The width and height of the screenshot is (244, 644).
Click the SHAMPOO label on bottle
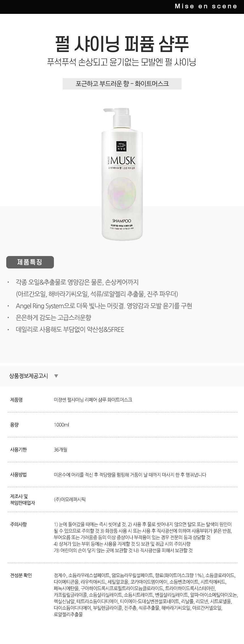(122, 221)
